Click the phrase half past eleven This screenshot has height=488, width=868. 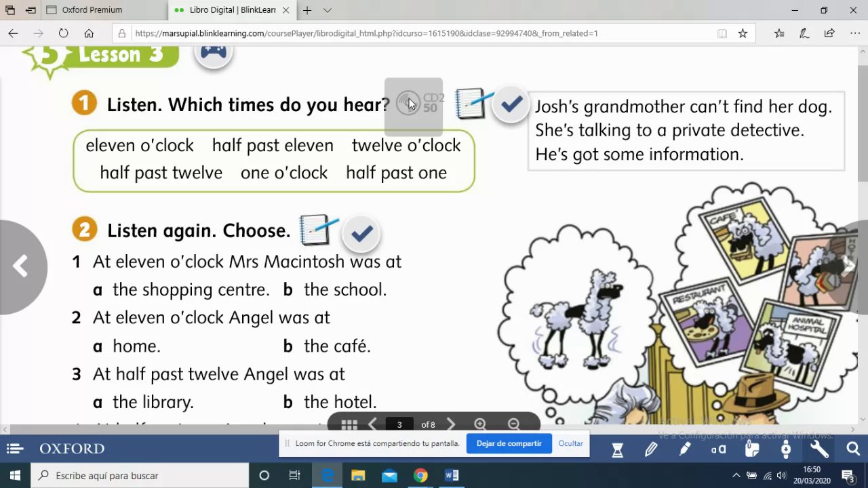(x=273, y=146)
